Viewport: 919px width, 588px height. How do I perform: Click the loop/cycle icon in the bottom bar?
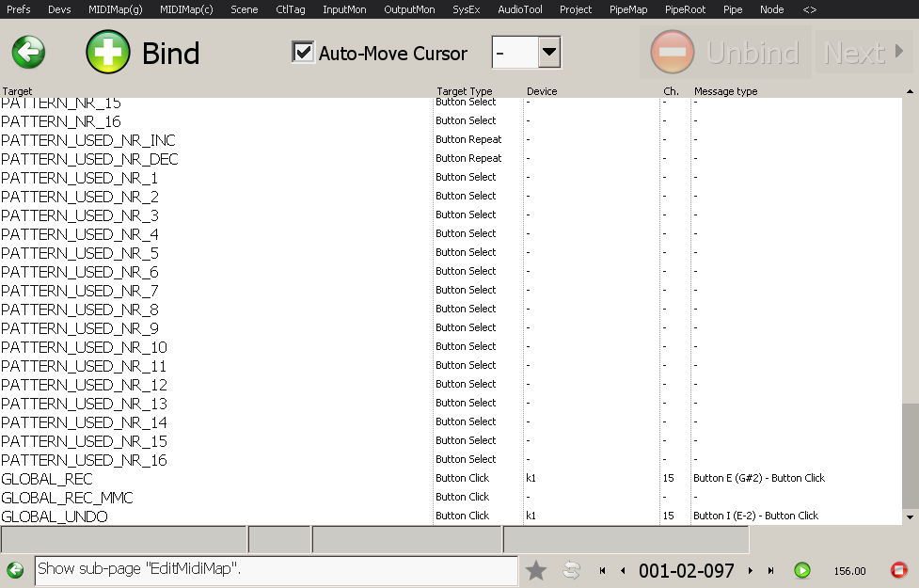click(571, 570)
